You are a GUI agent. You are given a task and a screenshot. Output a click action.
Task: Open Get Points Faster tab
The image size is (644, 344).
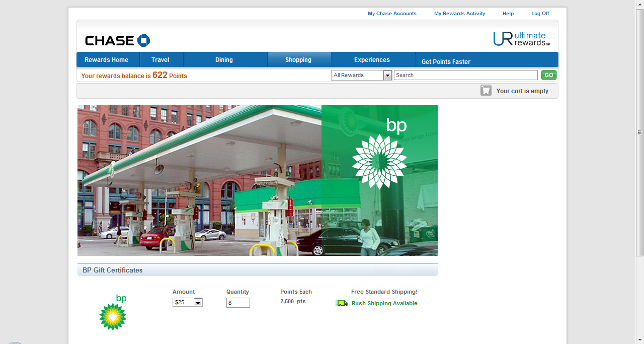click(446, 61)
